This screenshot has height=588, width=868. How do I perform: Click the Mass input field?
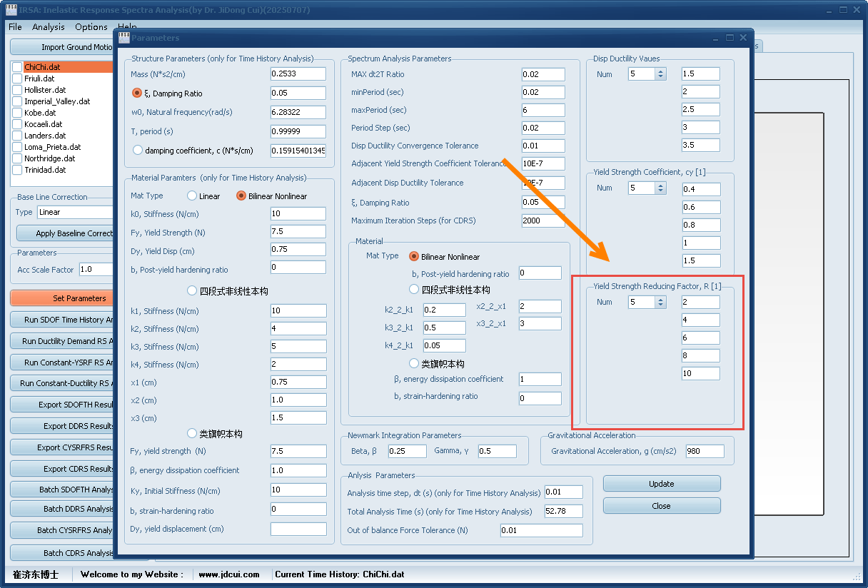(298, 73)
